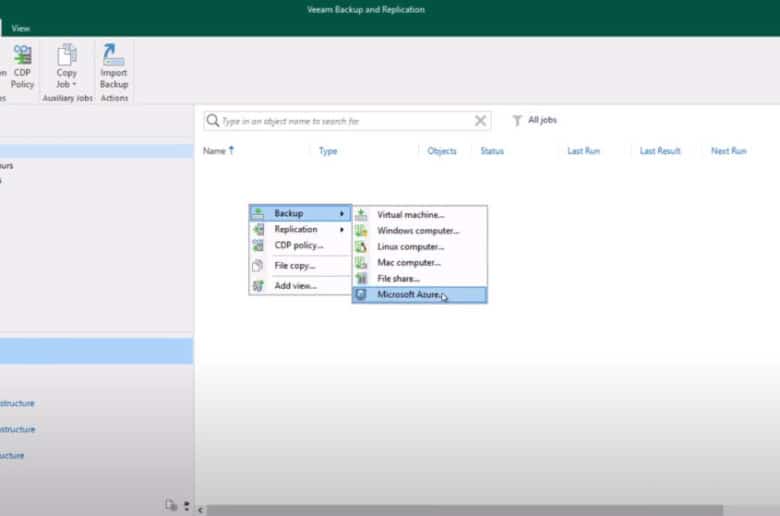The image size is (780, 516).
Task: Click the horizontal scrollbar at bottom
Action: 465,510
